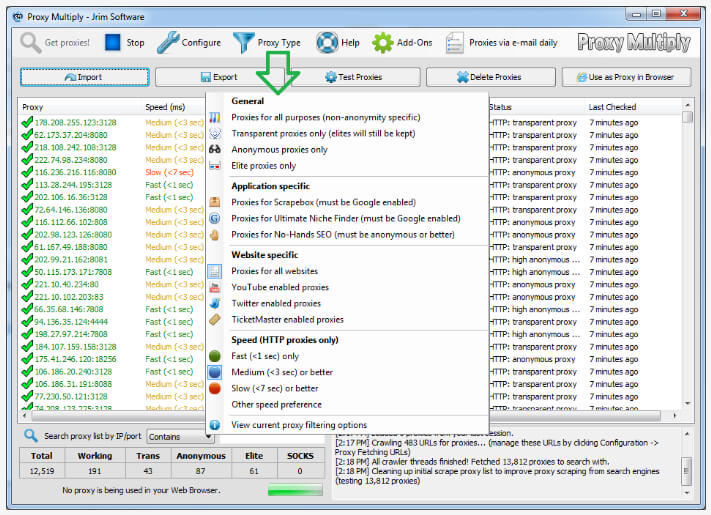
Task: Click Use as Proxy in Browser button
Action: (x=627, y=77)
